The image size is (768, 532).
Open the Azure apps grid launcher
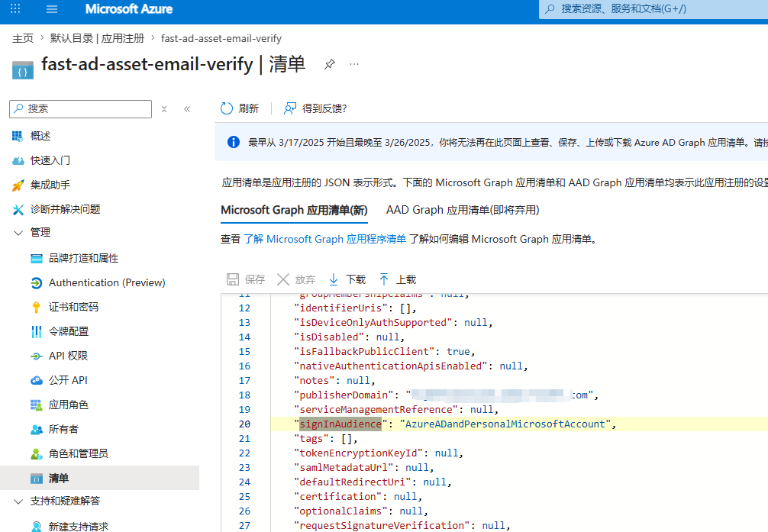[15, 9]
